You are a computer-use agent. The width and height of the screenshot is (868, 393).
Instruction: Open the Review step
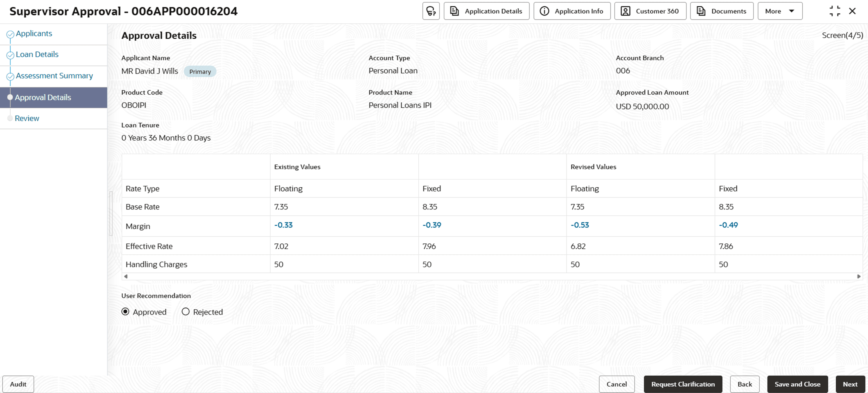click(27, 118)
